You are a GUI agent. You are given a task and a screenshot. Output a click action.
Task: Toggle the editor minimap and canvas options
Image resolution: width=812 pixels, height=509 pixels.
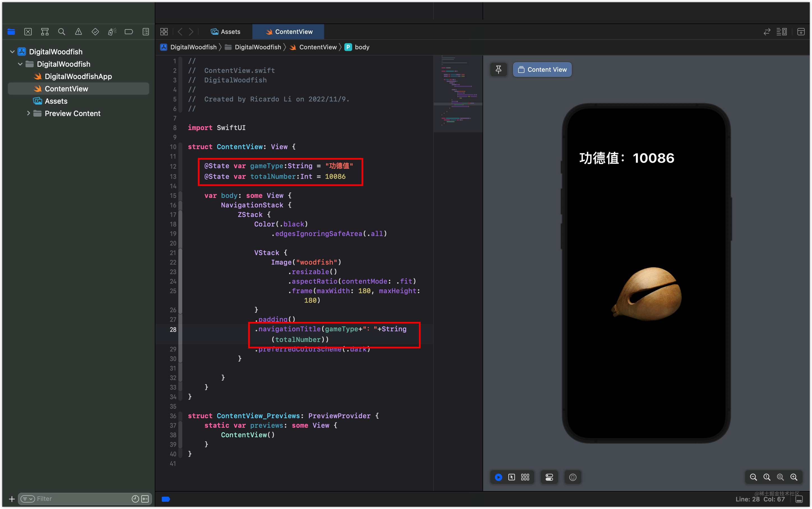pyautogui.click(x=782, y=32)
